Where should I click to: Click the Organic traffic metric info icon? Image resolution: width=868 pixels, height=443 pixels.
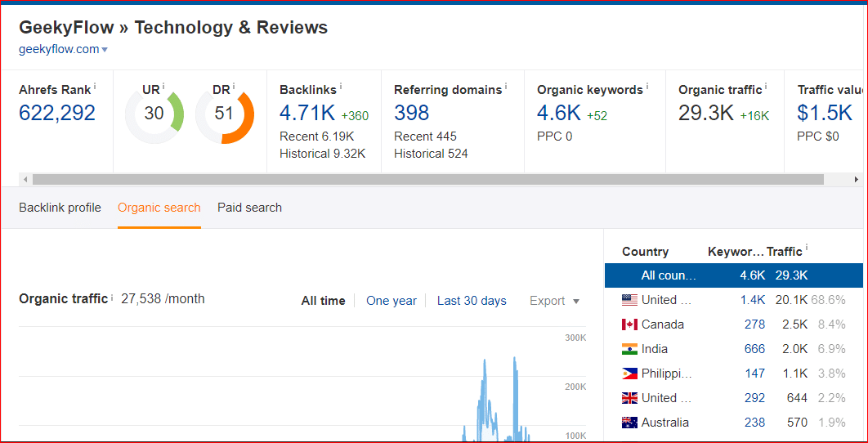pos(766,86)
